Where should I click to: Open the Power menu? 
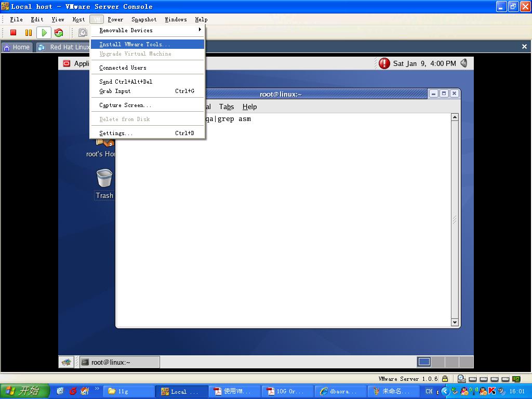coord(115,19)
